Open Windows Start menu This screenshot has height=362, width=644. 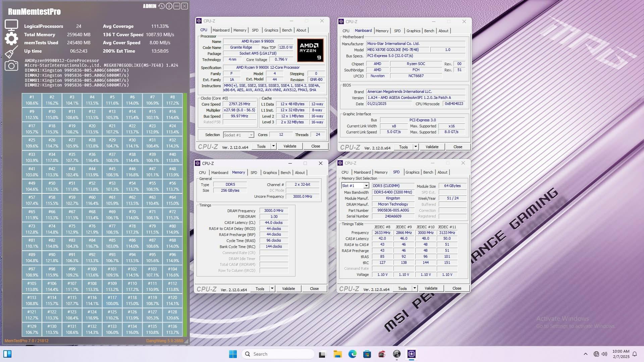point(233,354)
